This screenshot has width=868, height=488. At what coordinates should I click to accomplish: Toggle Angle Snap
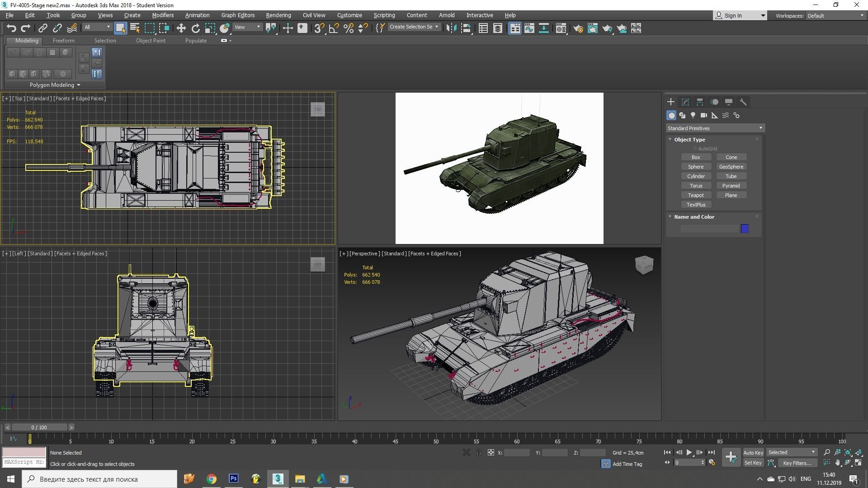[334, 28]
